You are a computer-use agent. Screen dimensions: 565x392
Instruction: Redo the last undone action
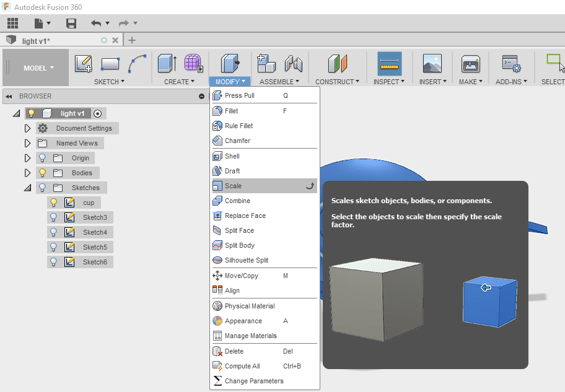point(124,24)
